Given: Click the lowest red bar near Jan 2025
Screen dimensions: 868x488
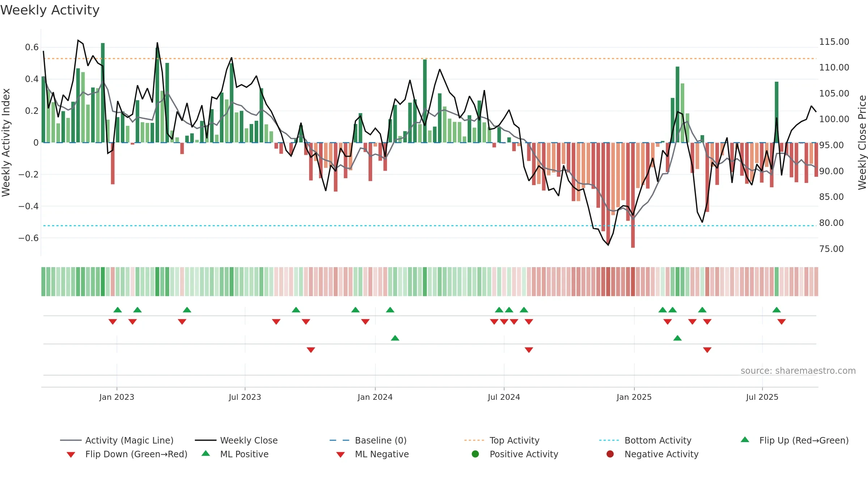Looking at the screenshot, I should click(x=633, y=195).
